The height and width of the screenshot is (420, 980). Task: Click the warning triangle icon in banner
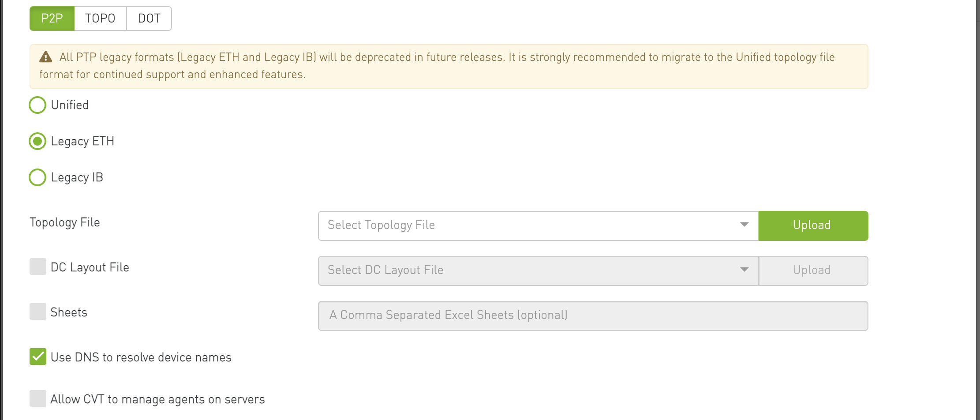tap(45, 57)
